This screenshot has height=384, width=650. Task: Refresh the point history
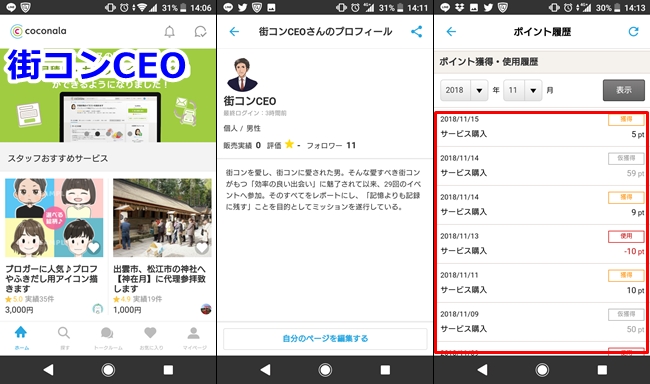coord(633,32)
